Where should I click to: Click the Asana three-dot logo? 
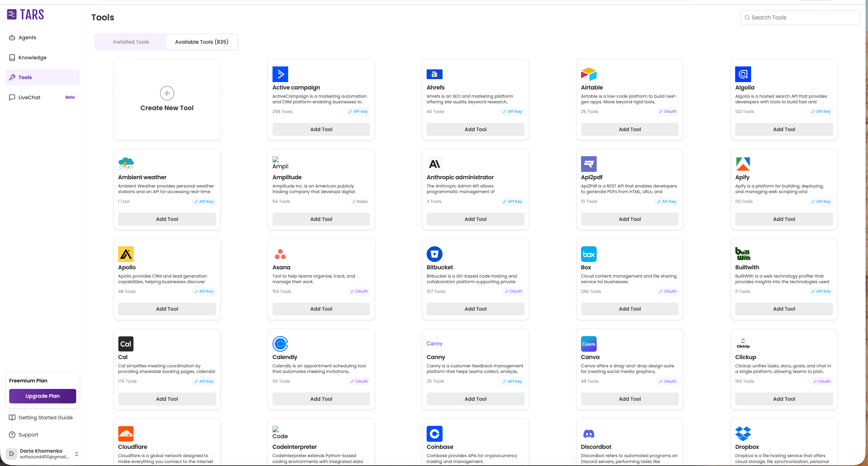280,254
